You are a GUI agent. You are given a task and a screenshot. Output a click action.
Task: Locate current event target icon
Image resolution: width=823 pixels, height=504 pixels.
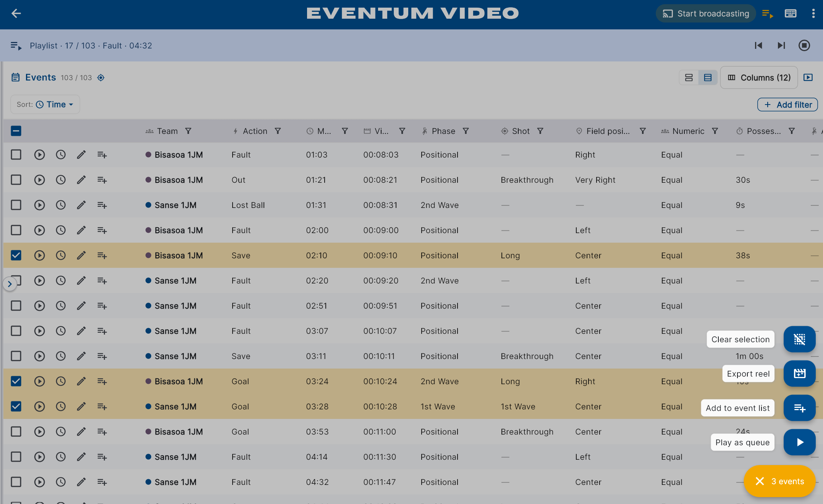(x=101, y=78)
